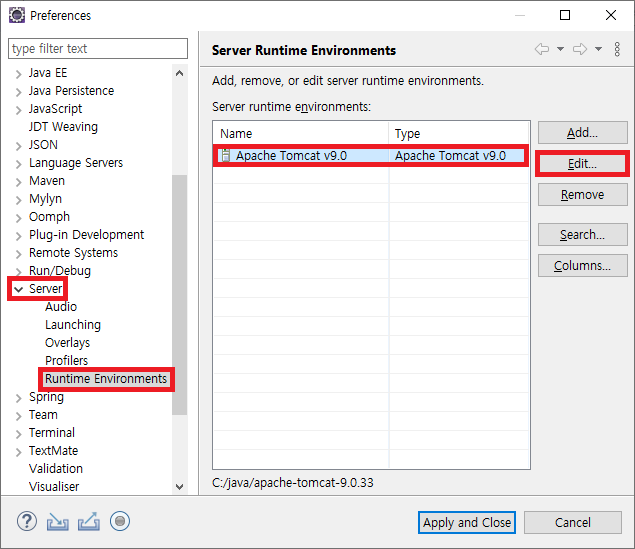Select JDT Weaving in the tree
Viewport: 635px width, 549px height.
63,127
